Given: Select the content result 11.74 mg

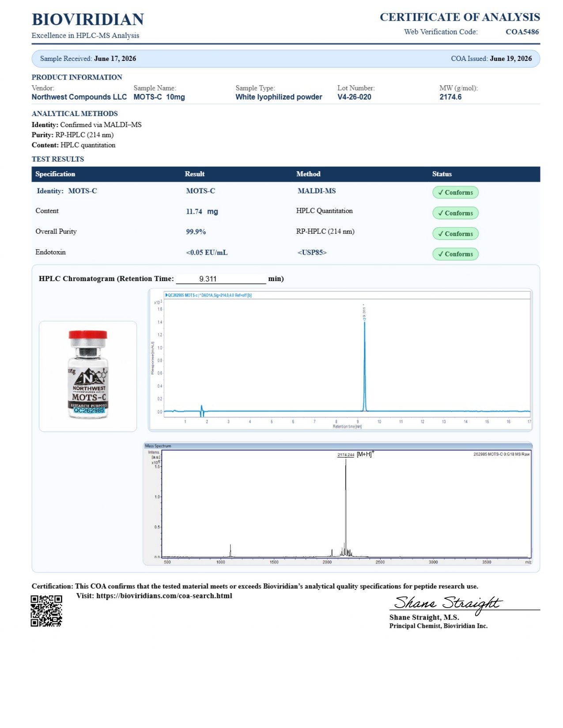Looking at the screenshot, I should pos(202,211).
